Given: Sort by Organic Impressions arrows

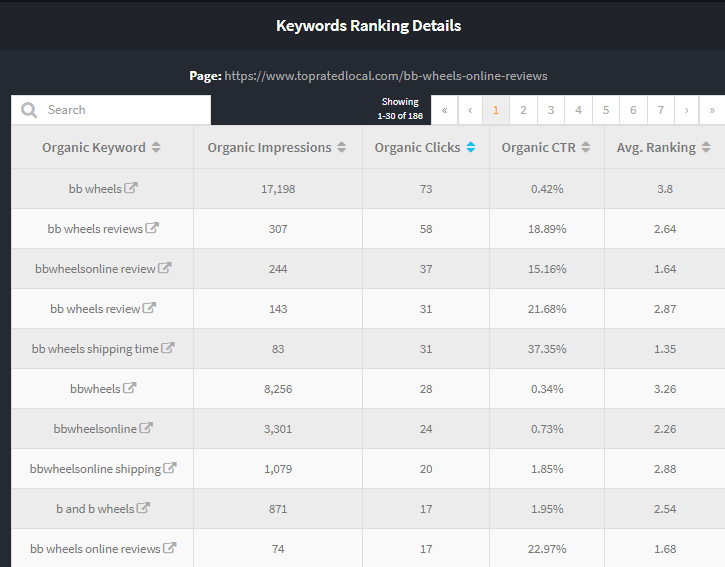Looking at the screenshot, I should point(342,147).
